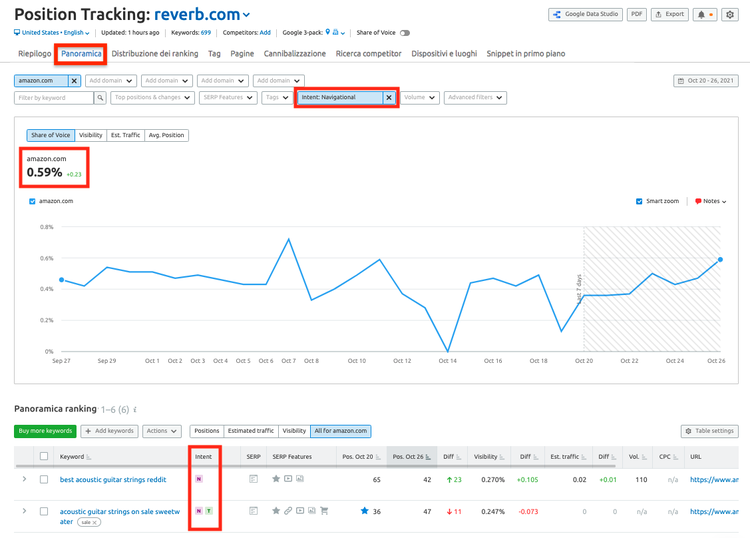Toggle the Smart zoom checkbox
Viewport: 750px width, 538px height.
[x=639, y=201]
